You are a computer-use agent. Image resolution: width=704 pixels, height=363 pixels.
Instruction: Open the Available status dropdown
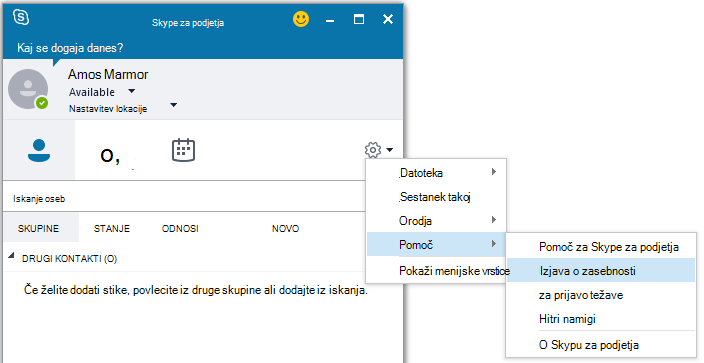click(x=131, y=91)
